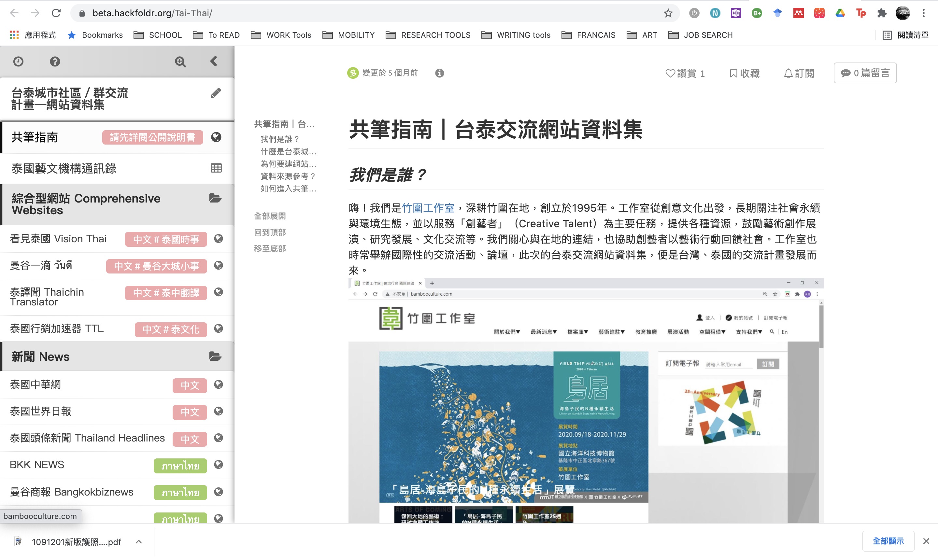Collapse the 新聞 News folder
938x560 pixels.
[215, 356]
